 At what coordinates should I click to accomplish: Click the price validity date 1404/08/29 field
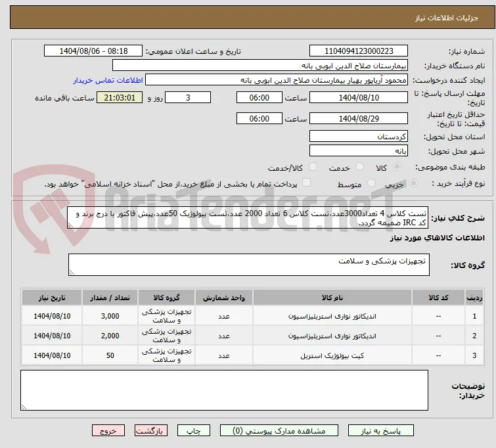pyautogui.click(x=359, y=119)
